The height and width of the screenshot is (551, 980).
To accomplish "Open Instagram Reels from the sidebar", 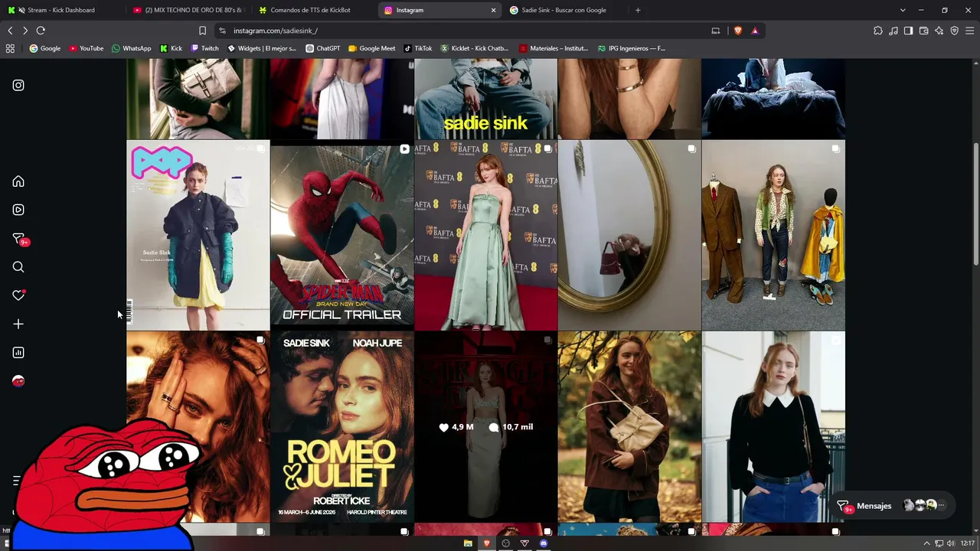I will point(18,210).
